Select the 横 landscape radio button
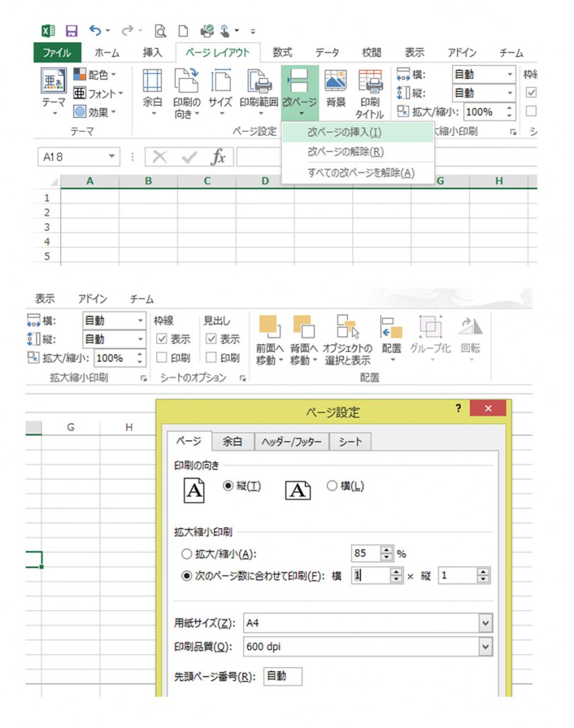The image size is (574, 728). pyautogui.click(x=332, y=486)
